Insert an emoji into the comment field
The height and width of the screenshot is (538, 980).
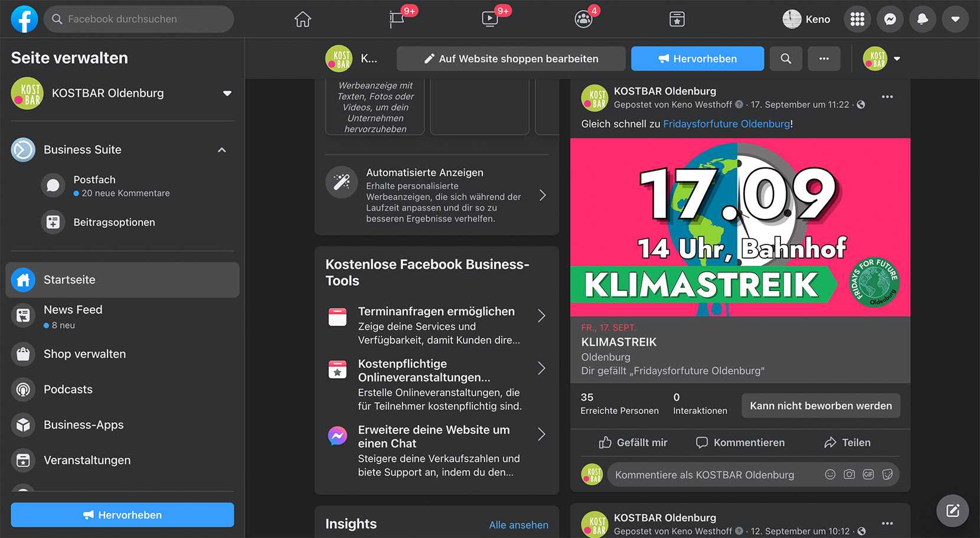click(x=829, y=474)
